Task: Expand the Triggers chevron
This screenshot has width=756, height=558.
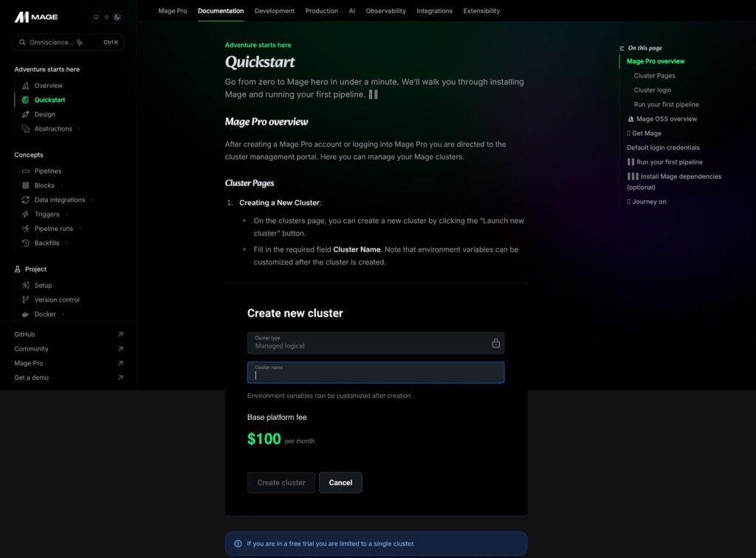Action: 66,215
